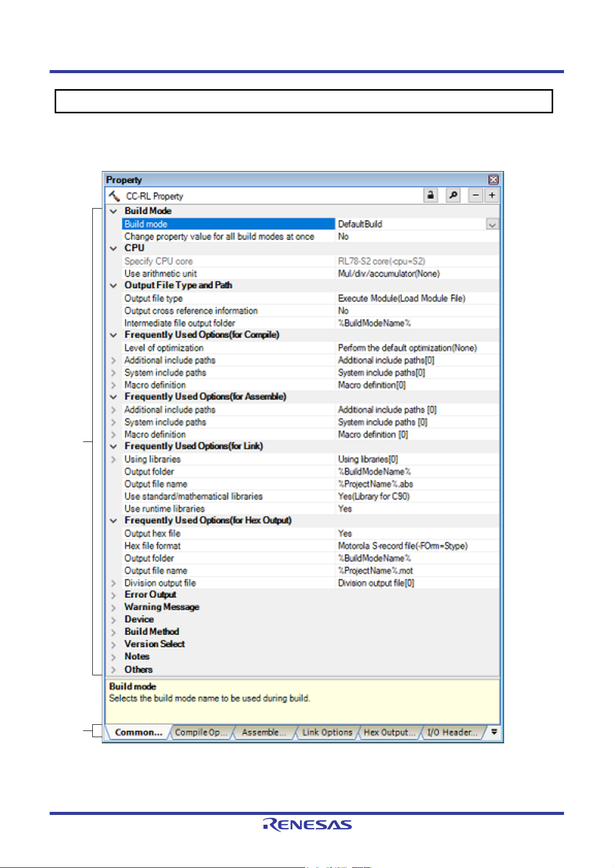
Task: Close the Property panel
Action: tap(493, 180)
